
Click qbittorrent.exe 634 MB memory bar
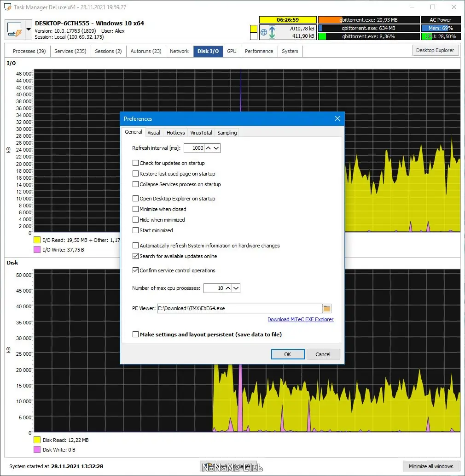369,28
